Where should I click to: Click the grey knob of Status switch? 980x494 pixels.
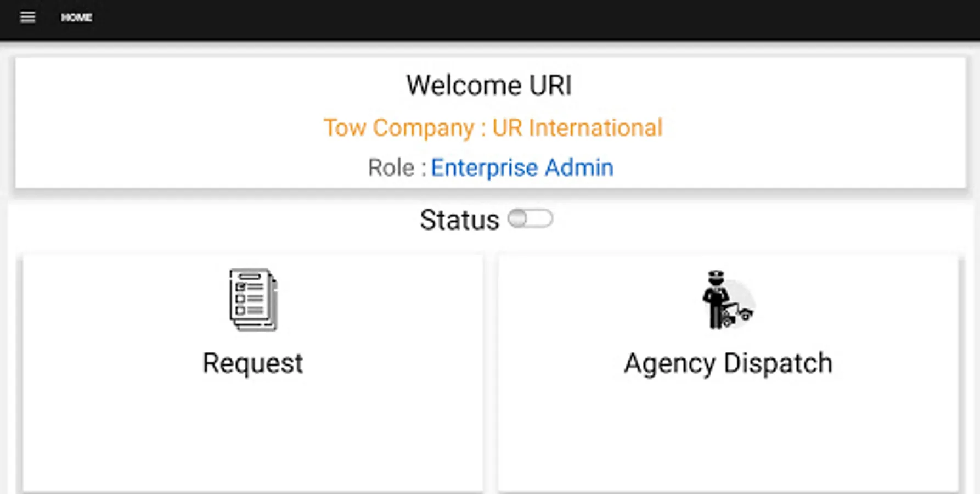pos(517,218)
